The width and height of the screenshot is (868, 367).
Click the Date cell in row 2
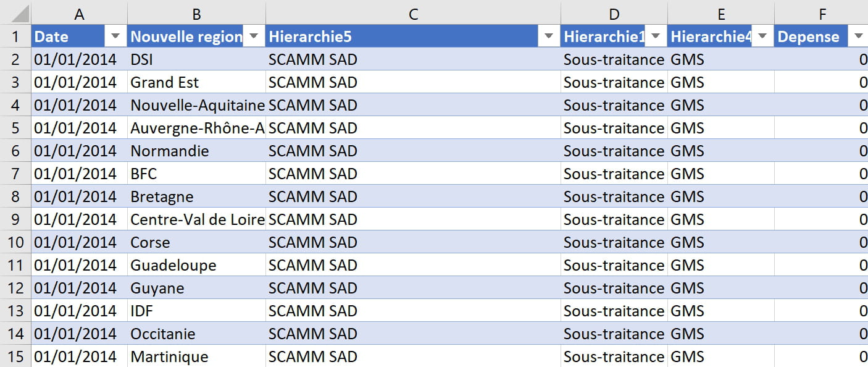[x=79, y=59]
